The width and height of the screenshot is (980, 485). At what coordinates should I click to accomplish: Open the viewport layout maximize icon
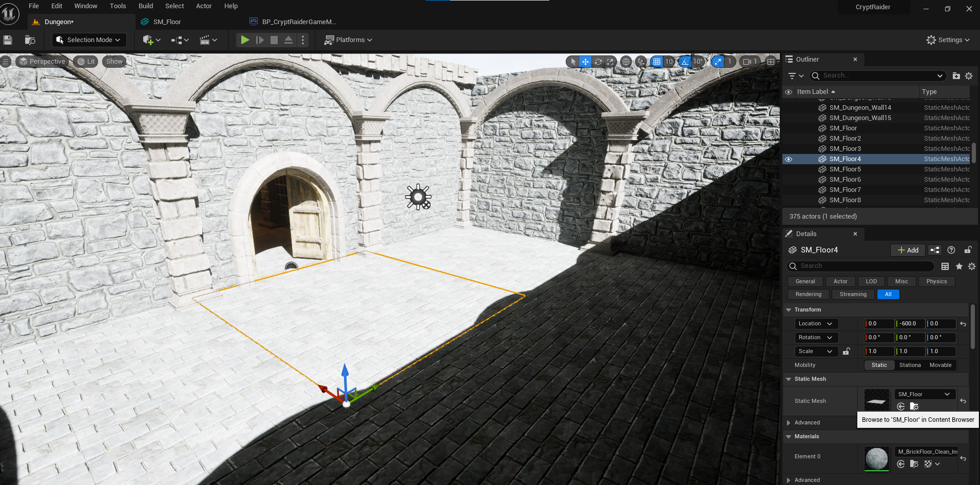click(771, 62)
